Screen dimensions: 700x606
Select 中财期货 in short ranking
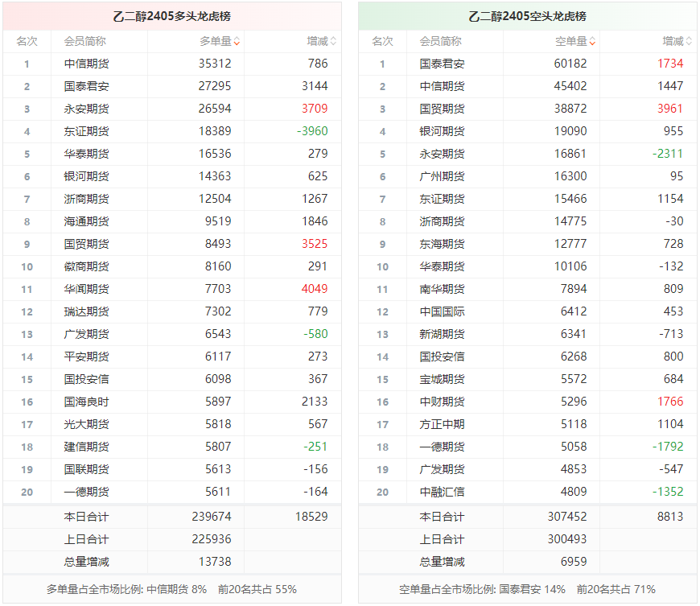[x=442, y=402]
